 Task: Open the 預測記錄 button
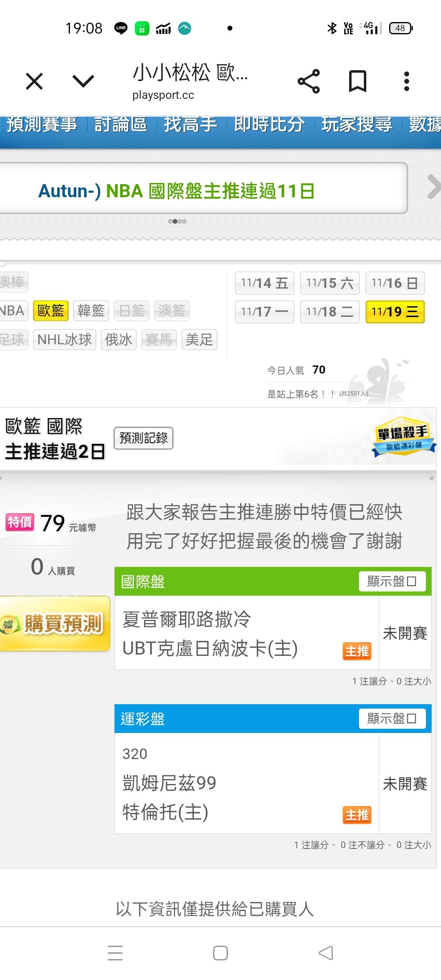144,438
